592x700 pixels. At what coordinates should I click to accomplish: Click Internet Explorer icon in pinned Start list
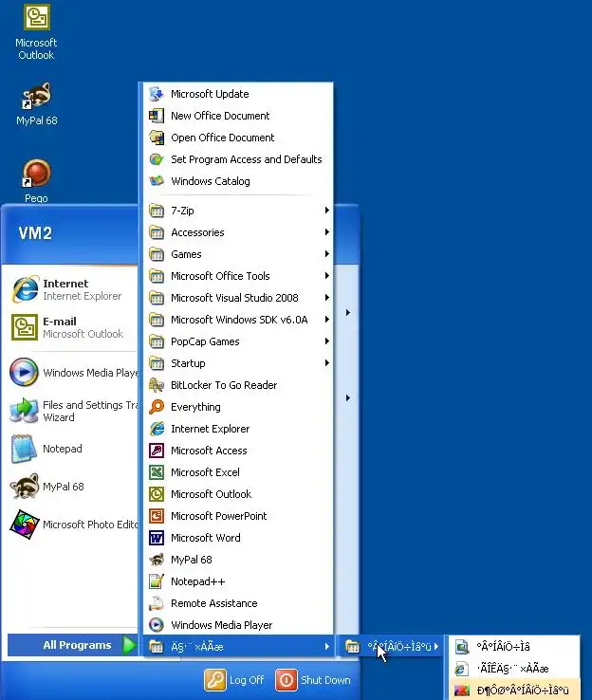coord(25,289)
